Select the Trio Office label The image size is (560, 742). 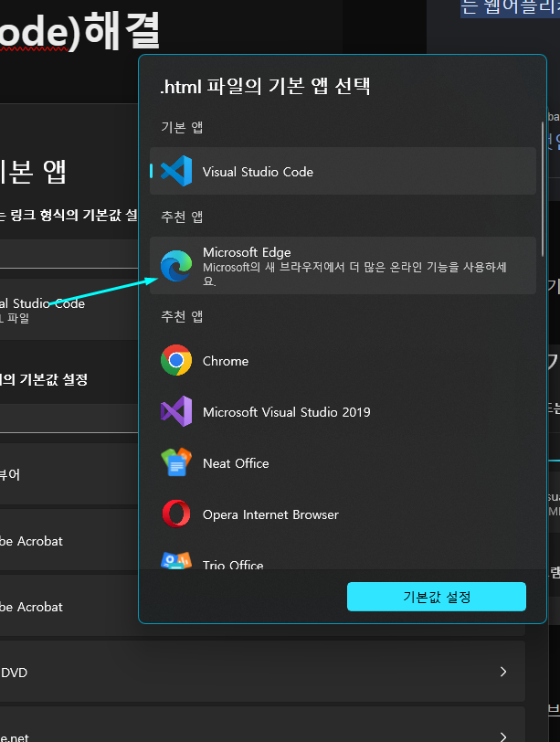click(233, 565)
